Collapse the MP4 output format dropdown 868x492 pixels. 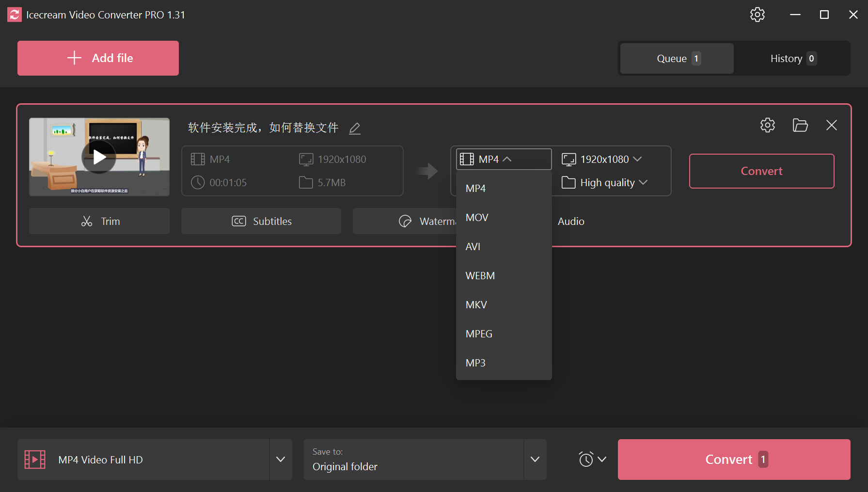(x=504, y=159)
